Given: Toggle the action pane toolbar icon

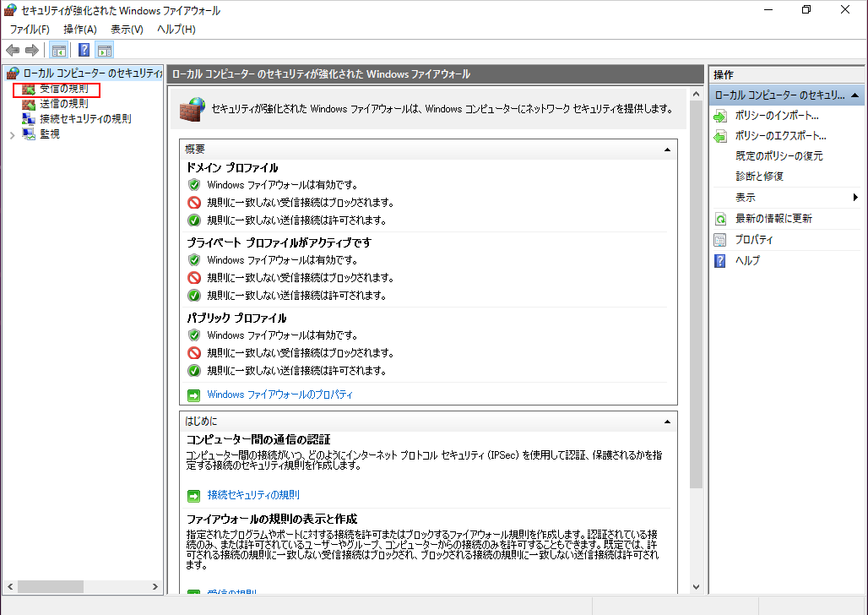Looking at the screenshot, I should coord(104,50).
